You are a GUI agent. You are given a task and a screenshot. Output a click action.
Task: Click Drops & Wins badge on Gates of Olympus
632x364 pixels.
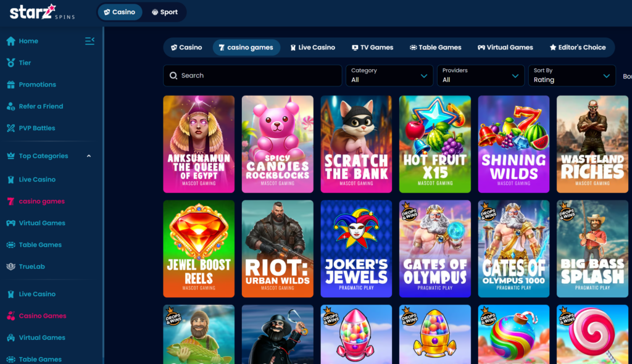pyautogui.click(x=409, y=212)
